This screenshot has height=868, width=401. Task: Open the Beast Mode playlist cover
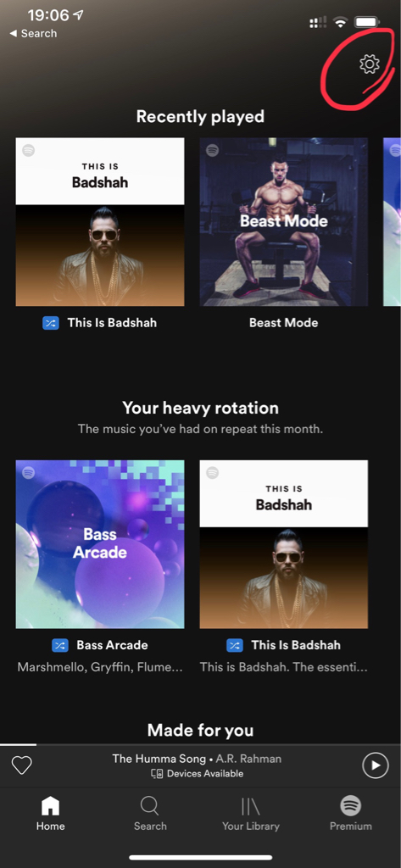pyautogui.click(x=283, y=222)
